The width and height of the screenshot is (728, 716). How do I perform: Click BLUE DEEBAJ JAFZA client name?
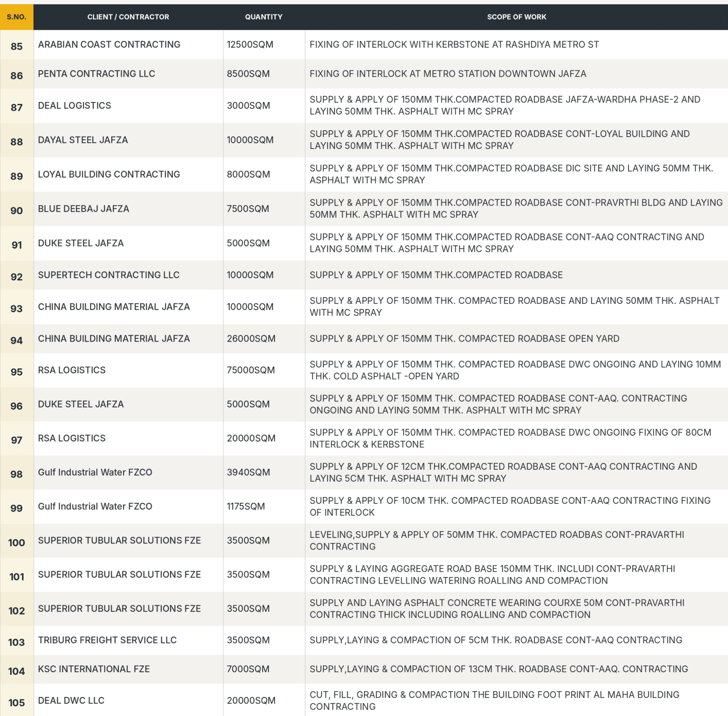pyautogui.click(x=83, y=209)
